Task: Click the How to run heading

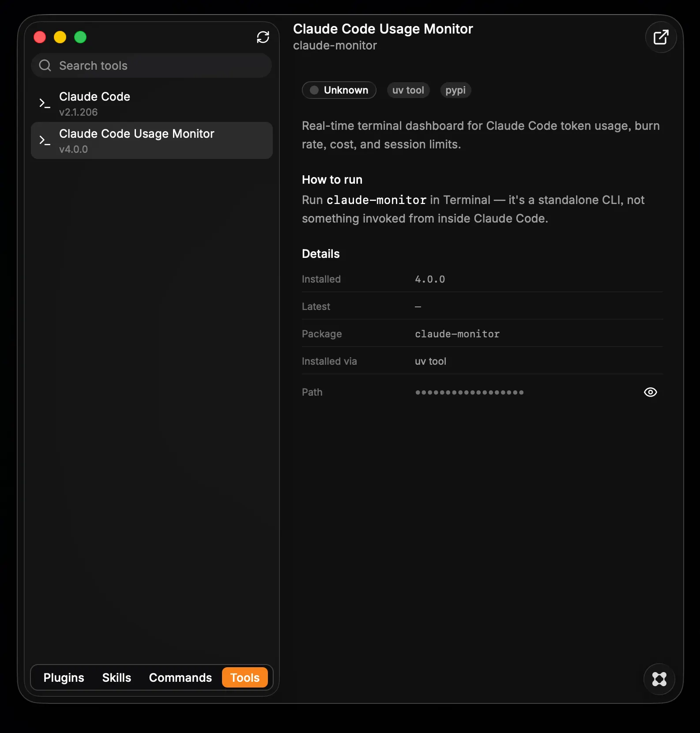Action: point(332,180)
